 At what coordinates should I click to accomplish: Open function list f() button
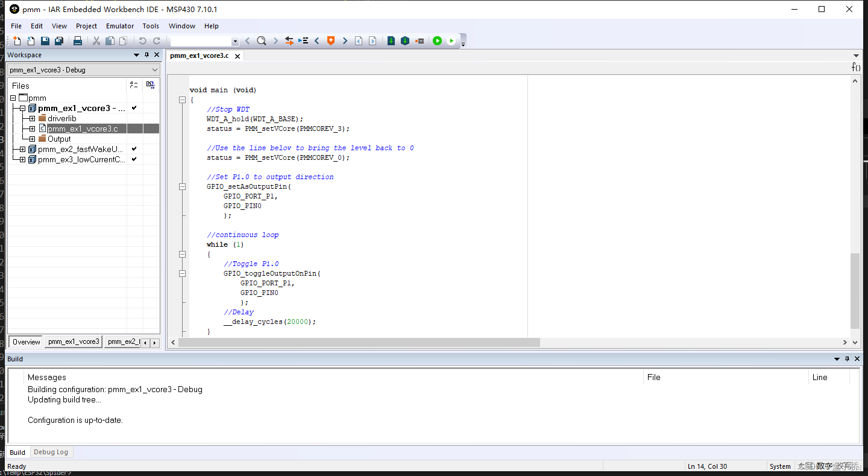(856, 67)
